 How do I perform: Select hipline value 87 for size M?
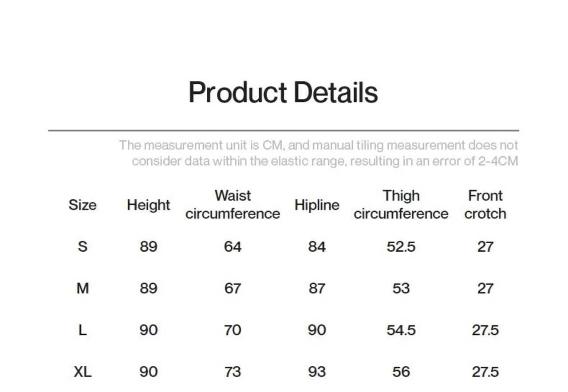click(x=317, y=289)
